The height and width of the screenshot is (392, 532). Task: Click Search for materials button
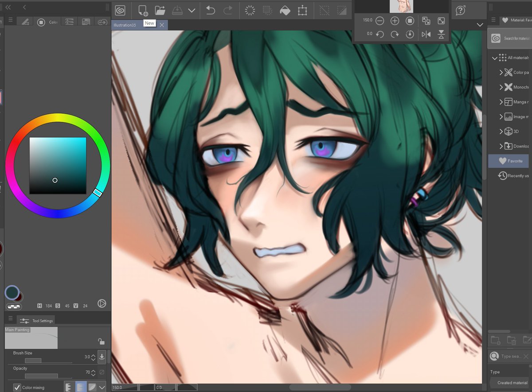pos(509,38)
